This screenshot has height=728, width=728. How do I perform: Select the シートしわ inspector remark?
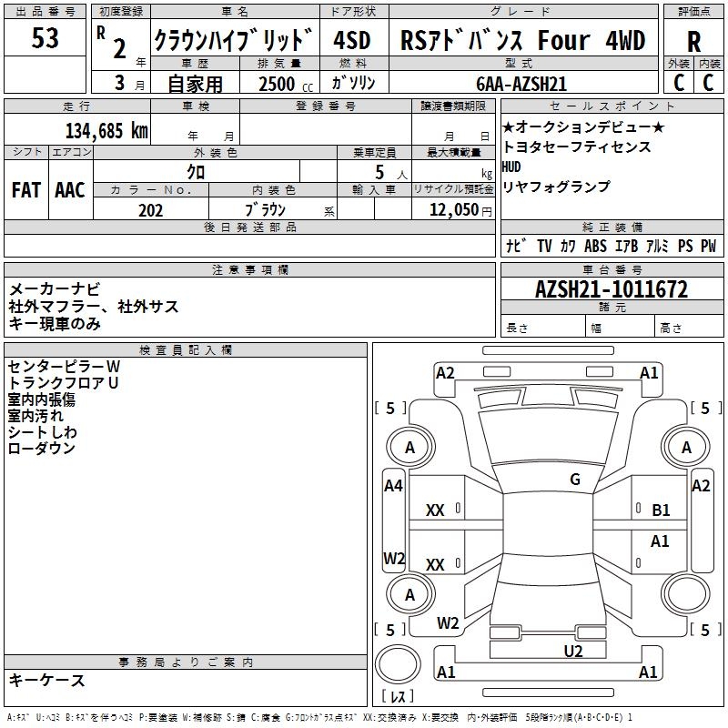pyautogui.click(x=42, y=431)
